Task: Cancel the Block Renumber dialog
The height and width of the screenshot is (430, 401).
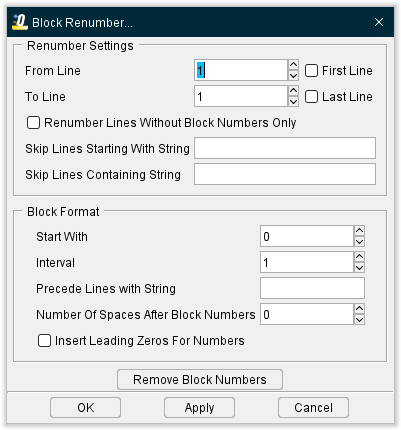Action: [313, 407]
